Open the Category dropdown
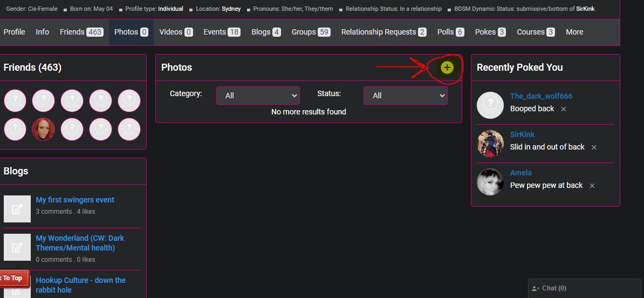Image resolution: width=644 pixels, height=298 pixels. (x=258, y=96)
